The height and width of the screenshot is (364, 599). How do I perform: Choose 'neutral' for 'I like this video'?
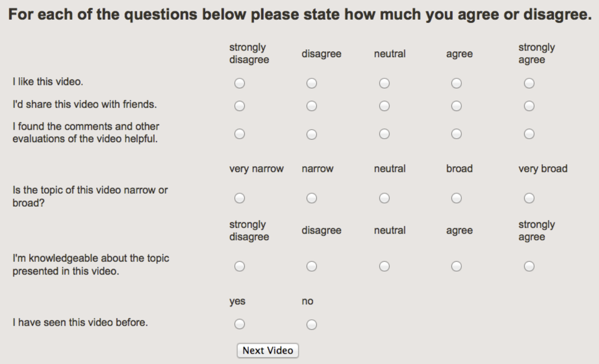click(384, 83)
